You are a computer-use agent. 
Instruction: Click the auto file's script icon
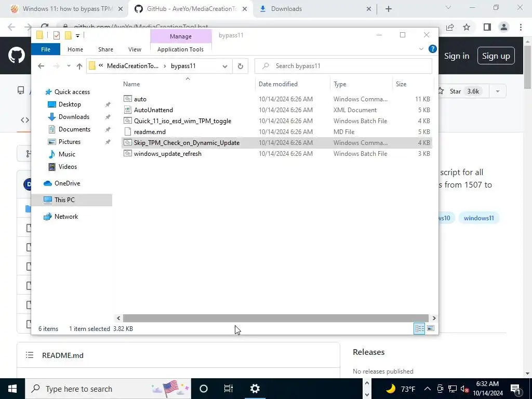[x=128, y=99]
